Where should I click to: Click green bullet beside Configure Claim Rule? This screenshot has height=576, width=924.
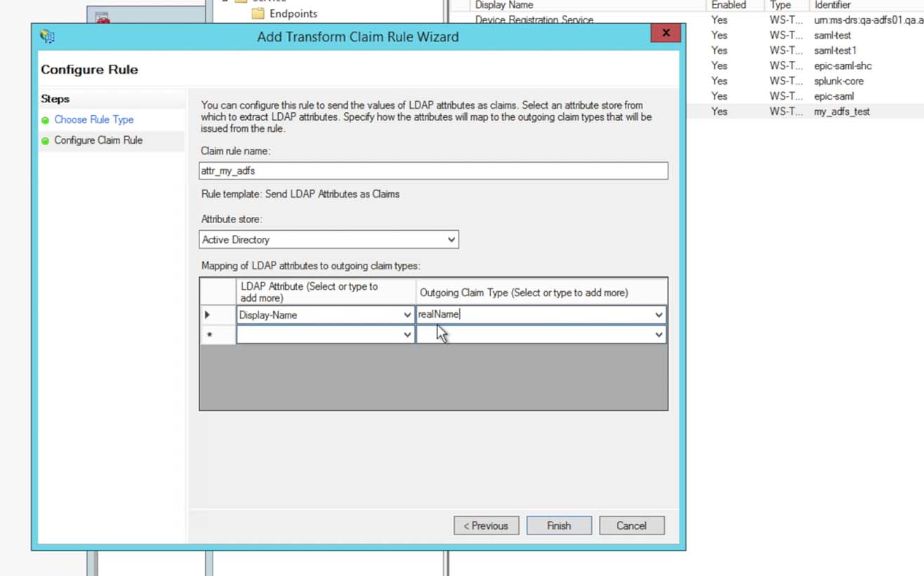pos(46,141)
